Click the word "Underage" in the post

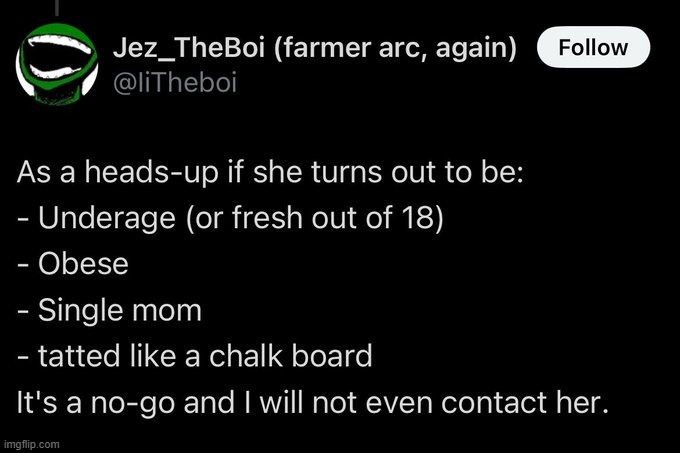click(x=107, y=218)
